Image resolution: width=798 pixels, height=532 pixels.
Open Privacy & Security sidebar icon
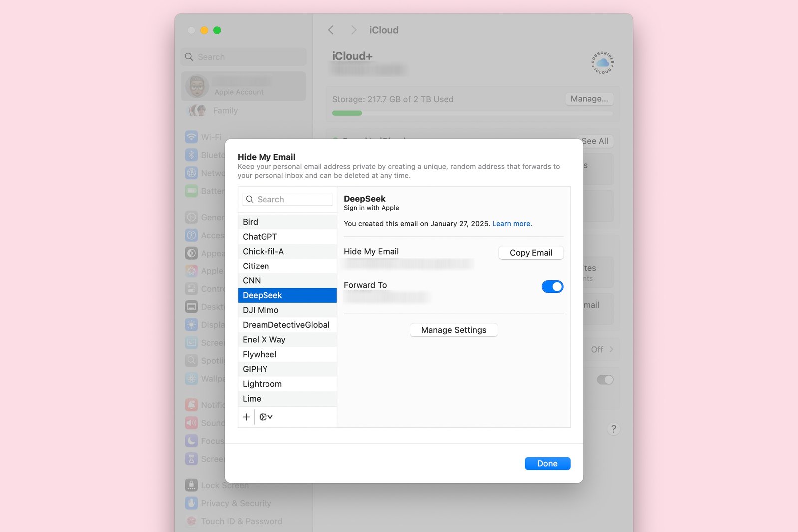point(191,503)
